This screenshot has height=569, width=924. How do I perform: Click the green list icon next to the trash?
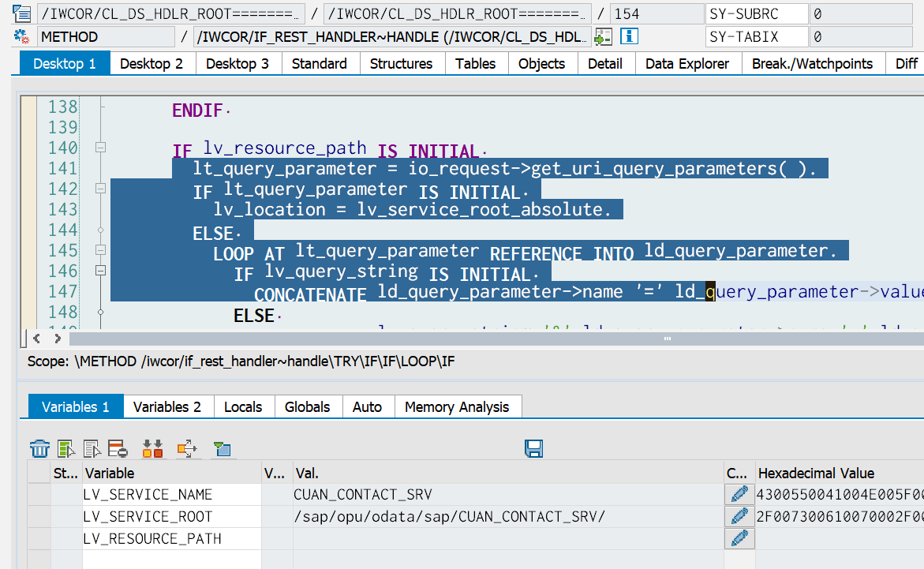coord(66,449)
